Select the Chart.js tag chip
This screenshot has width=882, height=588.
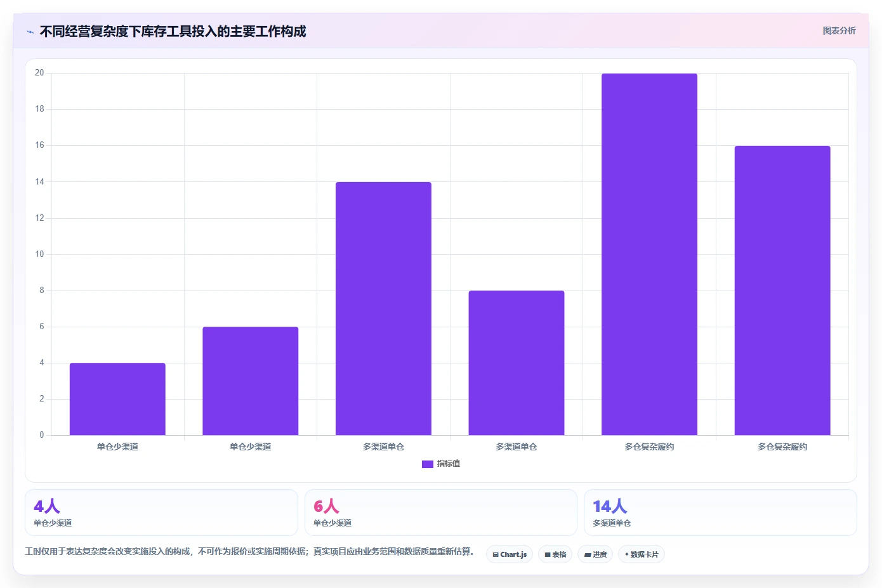(x=510, y=554)
